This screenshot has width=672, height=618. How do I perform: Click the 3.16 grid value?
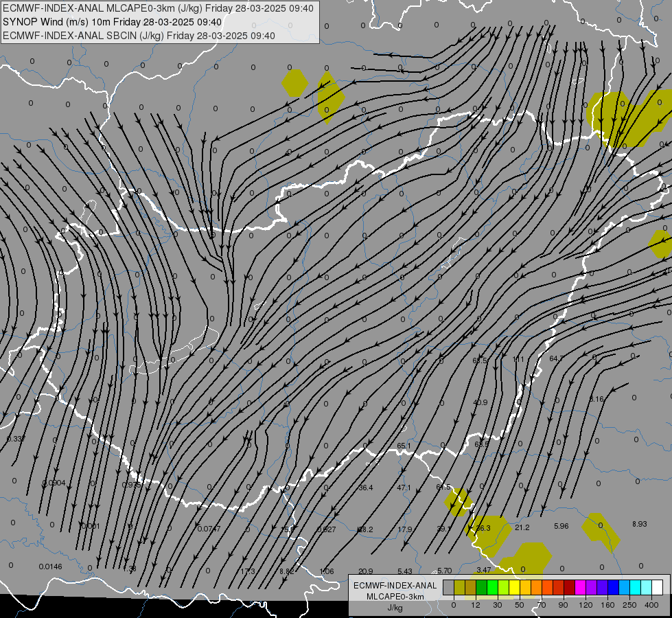click(596, 399)
